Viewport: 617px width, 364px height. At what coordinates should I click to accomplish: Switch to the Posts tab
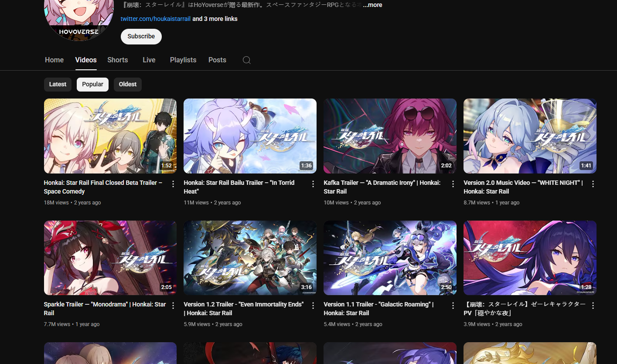tap(217, 60)
